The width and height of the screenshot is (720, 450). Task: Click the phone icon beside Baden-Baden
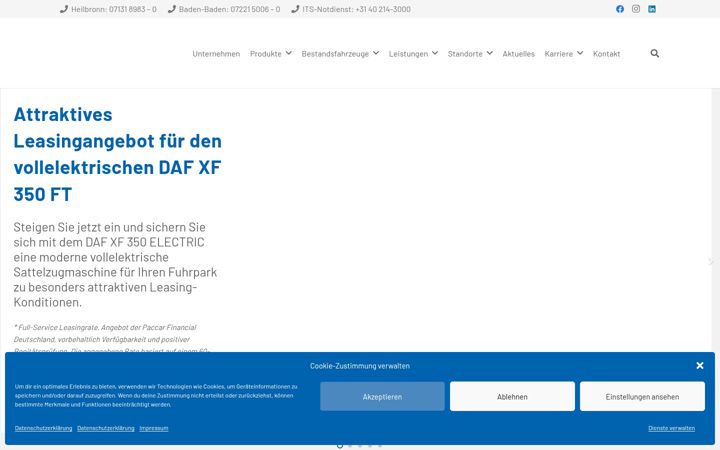click(x=172, y=9)
